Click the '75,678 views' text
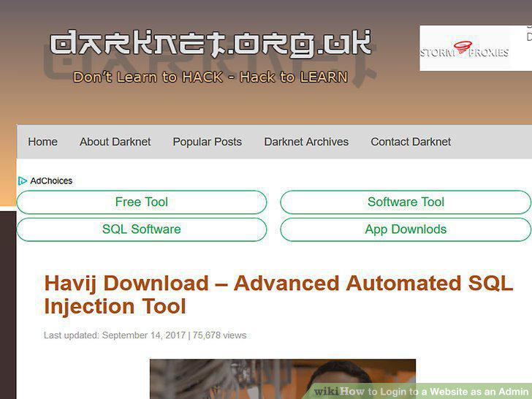The width and height of the screenshot is (532, 399). point(219,335)
